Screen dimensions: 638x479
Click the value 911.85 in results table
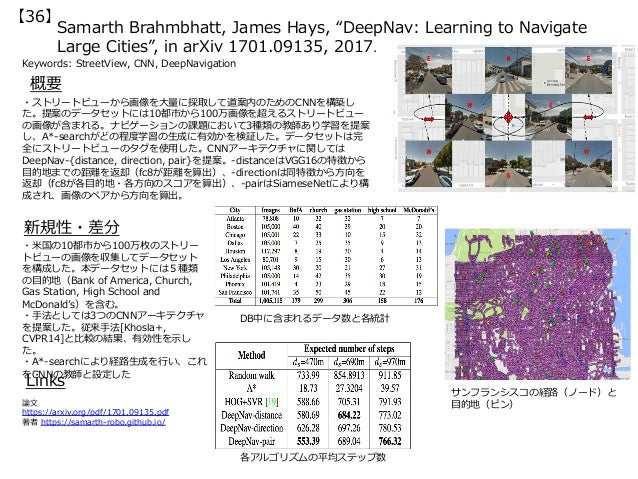pyautogui.click(x=389, y=375)
